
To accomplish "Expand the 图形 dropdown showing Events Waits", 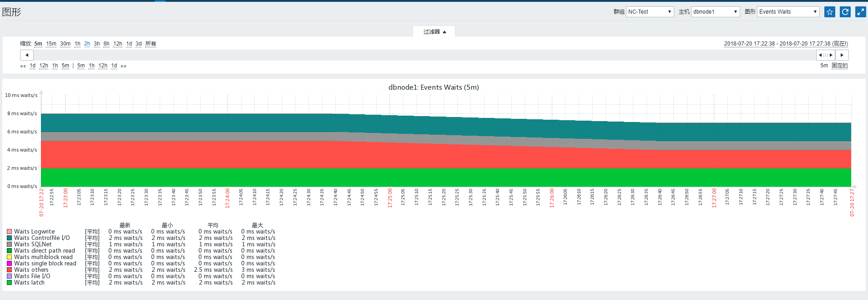I will click(x=788, y=12).
